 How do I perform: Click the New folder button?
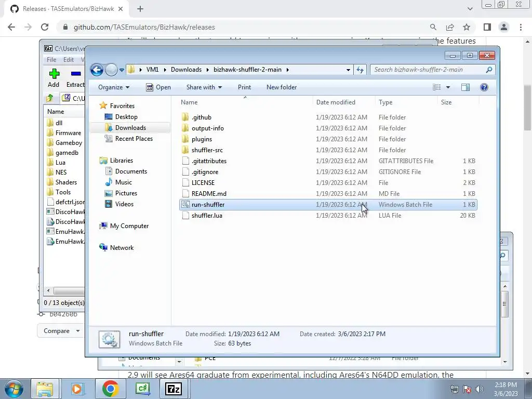pyautogui.click(x=282, y=87)
